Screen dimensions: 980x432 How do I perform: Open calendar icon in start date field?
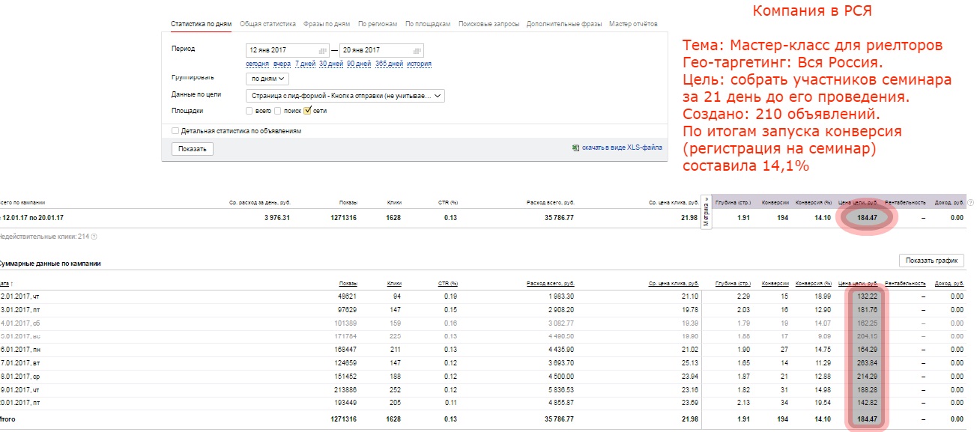click(x=323, y=50)
